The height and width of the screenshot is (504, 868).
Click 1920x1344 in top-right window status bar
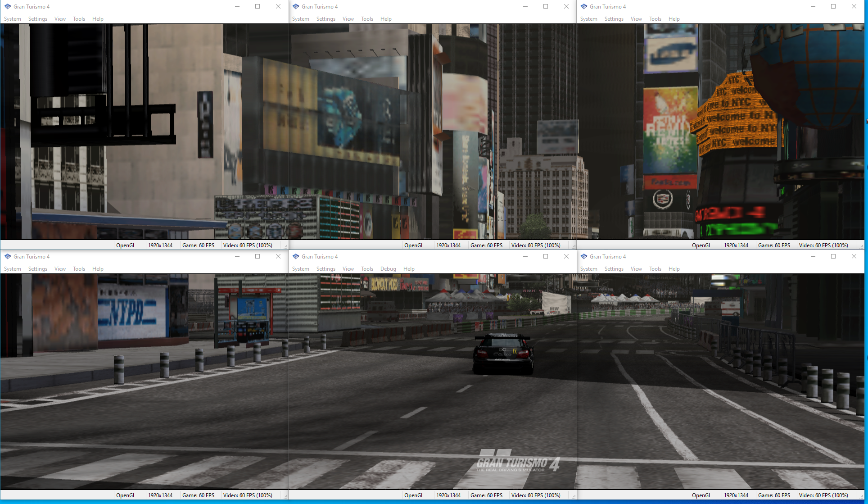click(x=736, y=245)
